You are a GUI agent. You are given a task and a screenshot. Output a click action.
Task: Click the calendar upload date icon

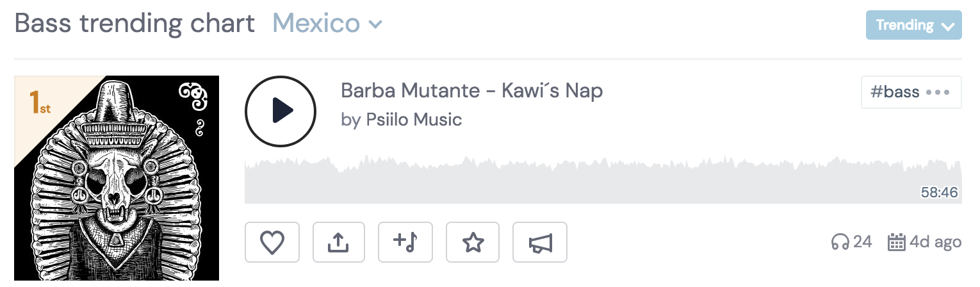pyautogui.click(x=896, y=242)
